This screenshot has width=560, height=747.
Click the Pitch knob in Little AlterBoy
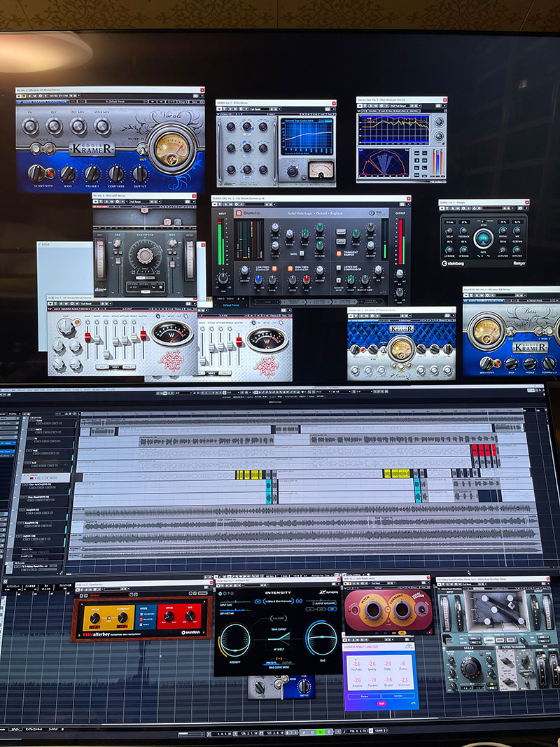(x=94, y=618)
